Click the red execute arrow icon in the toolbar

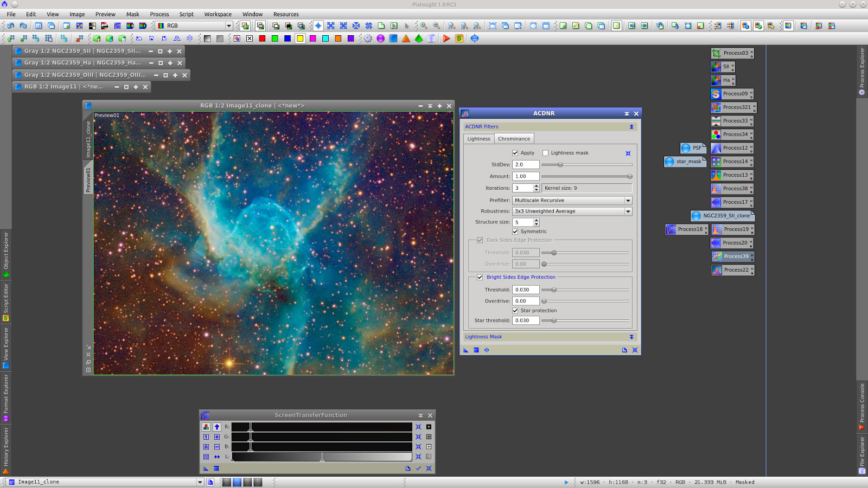coord(446,38)
